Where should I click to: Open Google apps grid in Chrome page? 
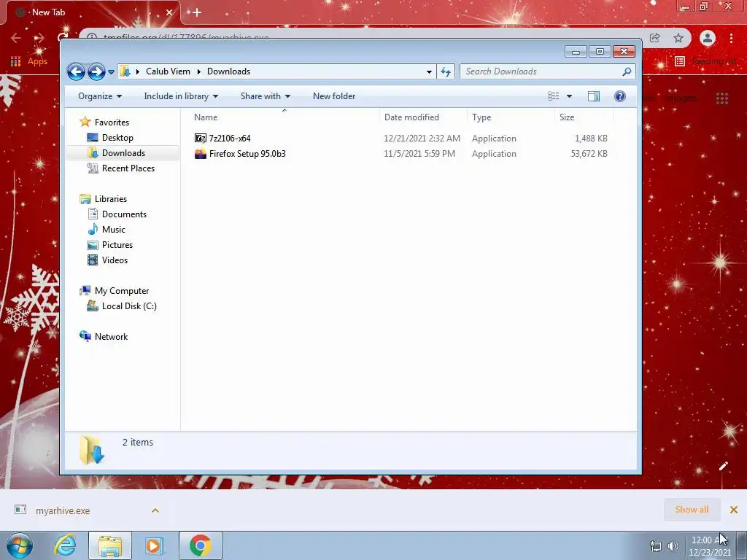(722, 98)
